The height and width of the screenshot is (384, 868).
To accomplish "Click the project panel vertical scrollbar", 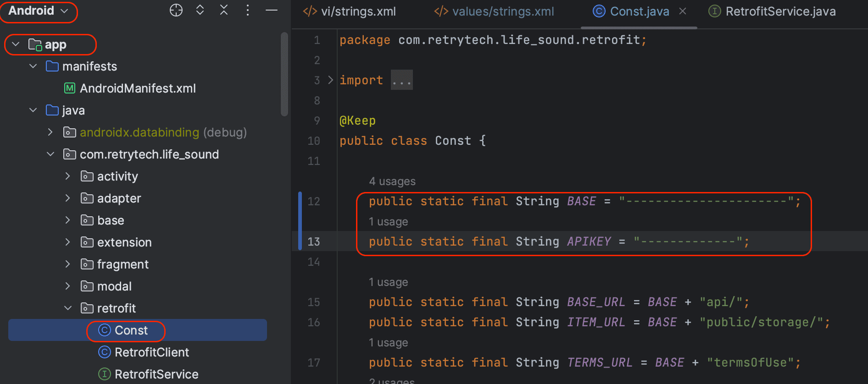I will click(x=284, y=73).
